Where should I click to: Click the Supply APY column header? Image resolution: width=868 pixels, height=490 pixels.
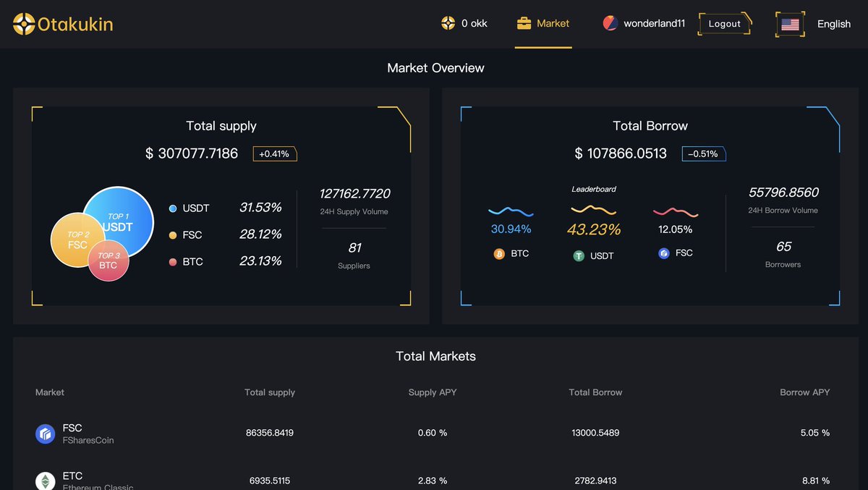(x=433, y=392)
